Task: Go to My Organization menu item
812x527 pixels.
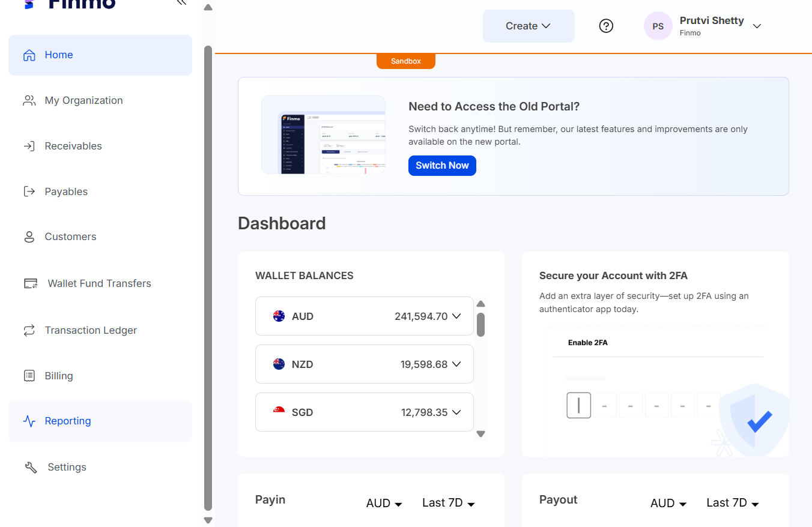Action: coord(100,101)
